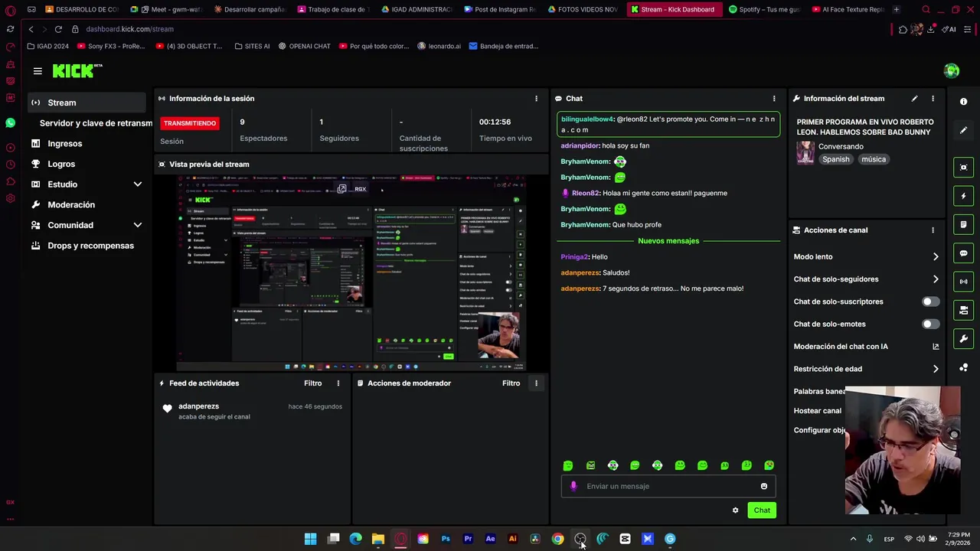Open Photoshop from the taskbar
The width and height of the screenshot is (980, 551).
pyautogui.click(x=446, y=539)
